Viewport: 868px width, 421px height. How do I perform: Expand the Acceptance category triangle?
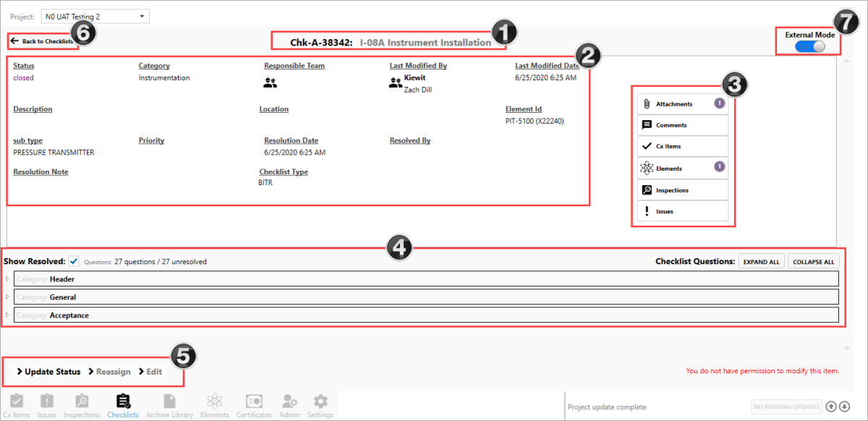point(8,315)
